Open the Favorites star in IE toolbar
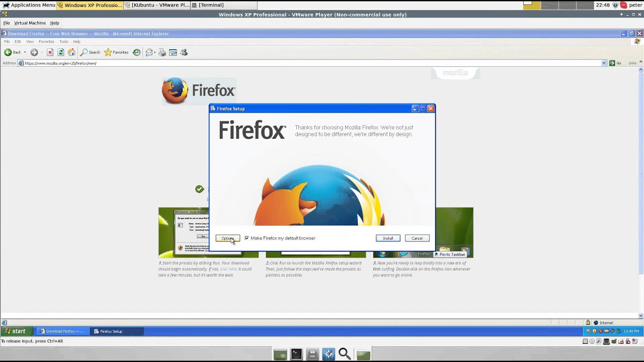Viewport: 644px width, 362px height. pyautogui.click(x=116, y=52)
